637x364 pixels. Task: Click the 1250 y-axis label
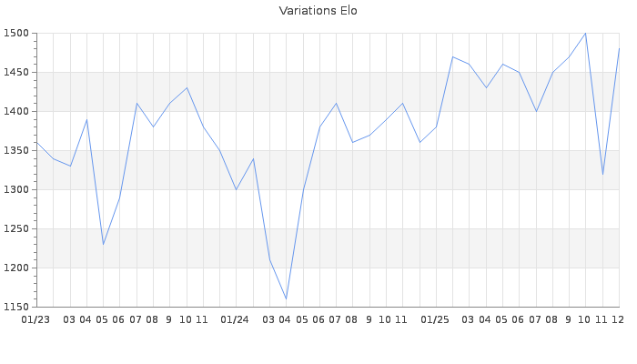coord(16,229)
